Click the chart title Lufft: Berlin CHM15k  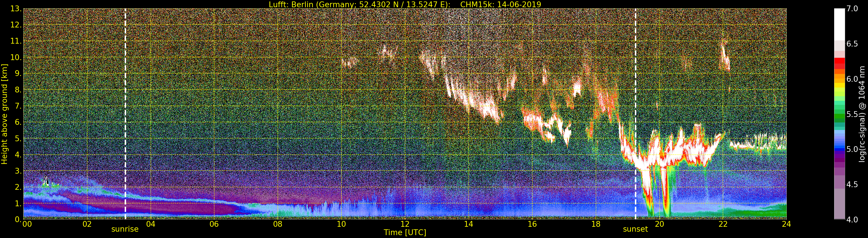[405, 4]
